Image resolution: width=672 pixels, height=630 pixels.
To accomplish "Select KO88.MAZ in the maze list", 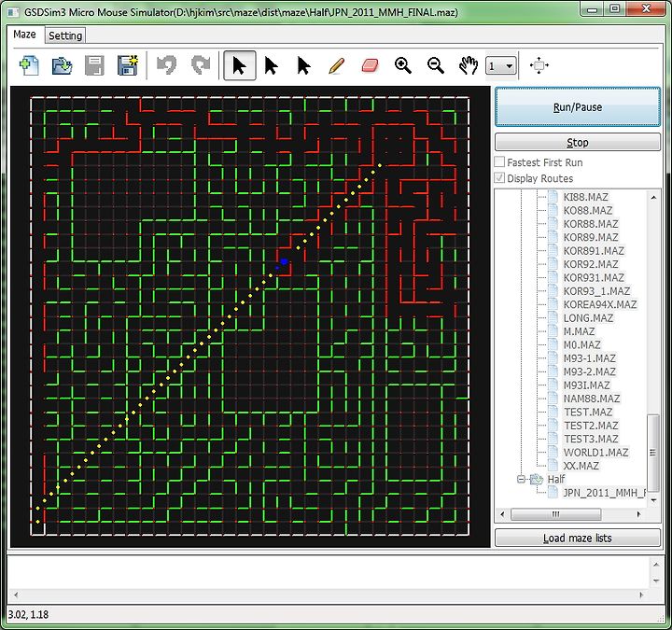I will point(588,210).
